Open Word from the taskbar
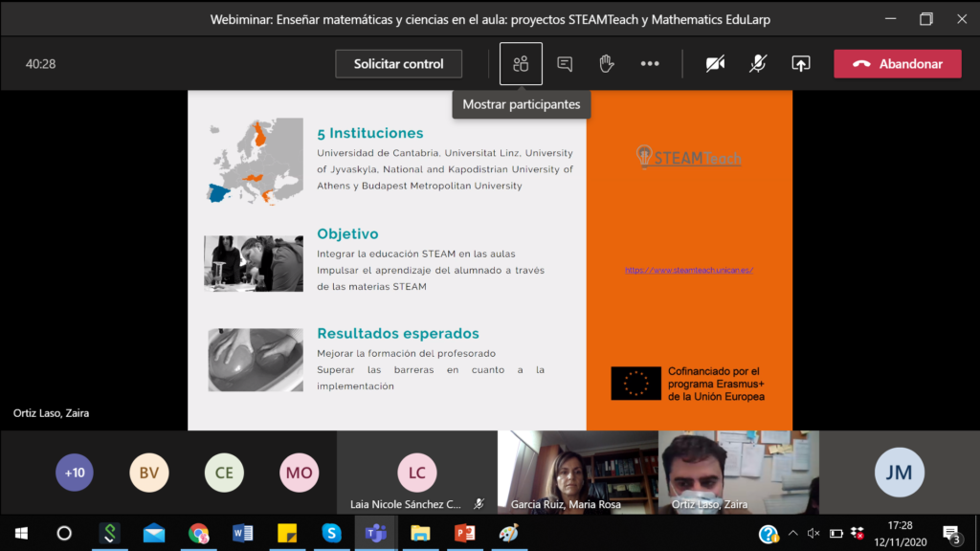 (x=242, y=533)
